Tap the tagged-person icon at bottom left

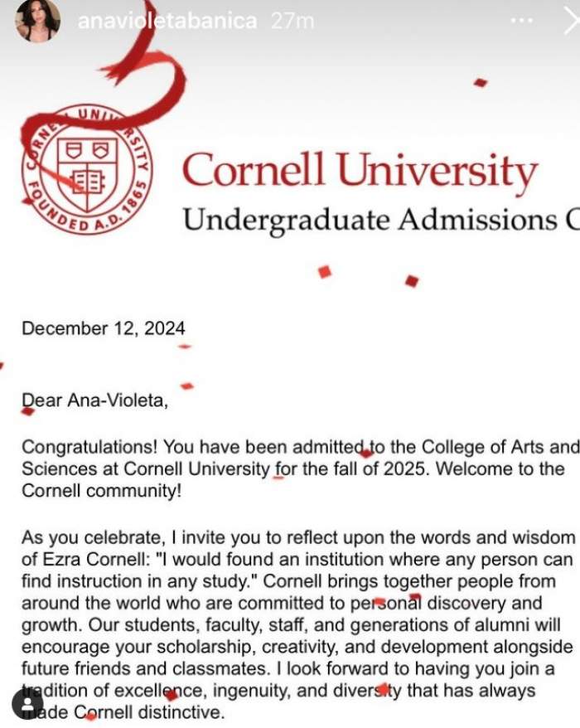[x=27, y=704]
